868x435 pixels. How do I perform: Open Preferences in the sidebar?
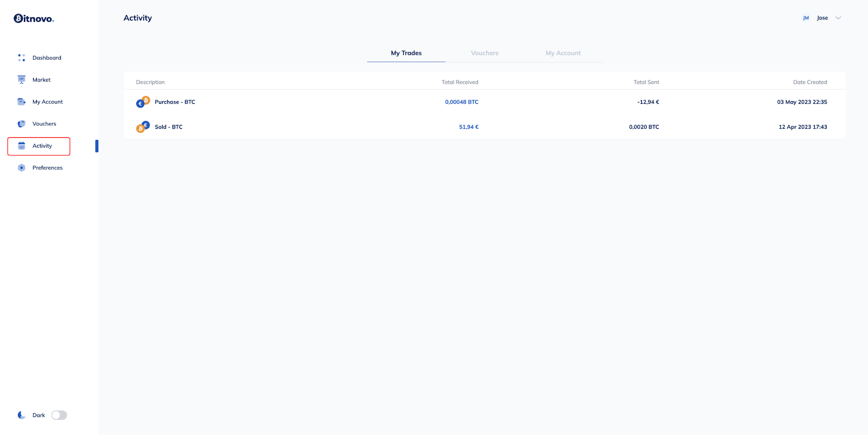pyautogui.click(x=48, y=168)
